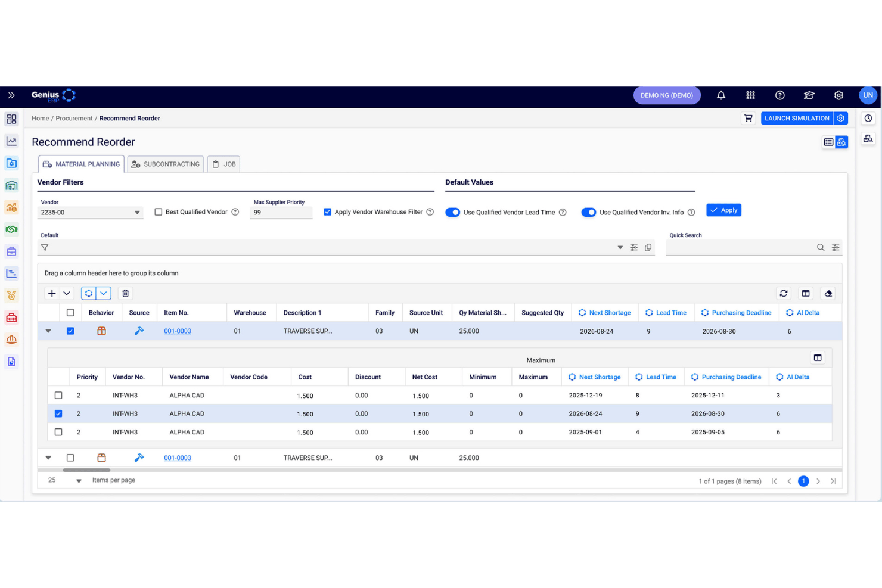Go to the next page arrow
The image size is (882, 588).
[x=818, y=481]
